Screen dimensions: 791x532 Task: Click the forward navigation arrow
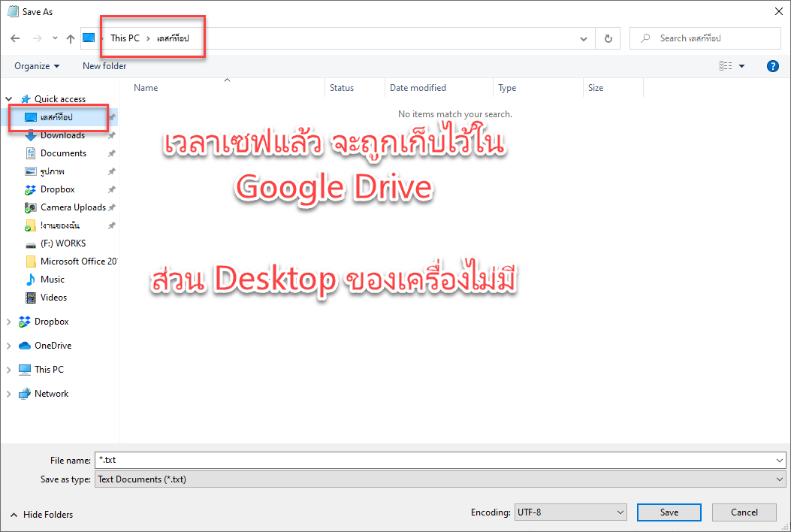(x=37, y=38)
